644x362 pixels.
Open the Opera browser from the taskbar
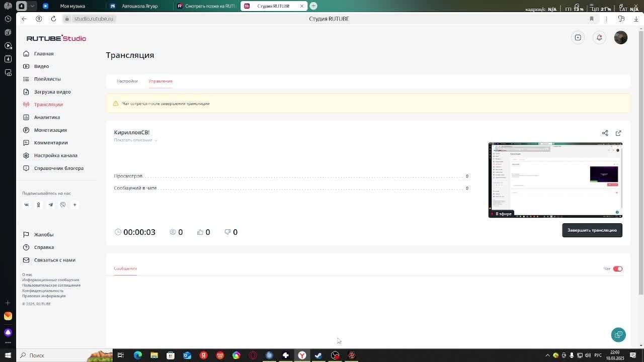click(x=253, y=355)
